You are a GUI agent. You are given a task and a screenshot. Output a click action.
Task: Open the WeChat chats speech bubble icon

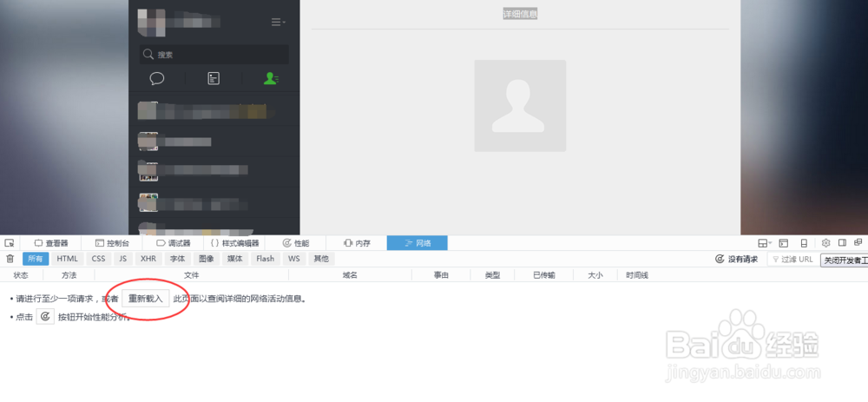point(157,79)
